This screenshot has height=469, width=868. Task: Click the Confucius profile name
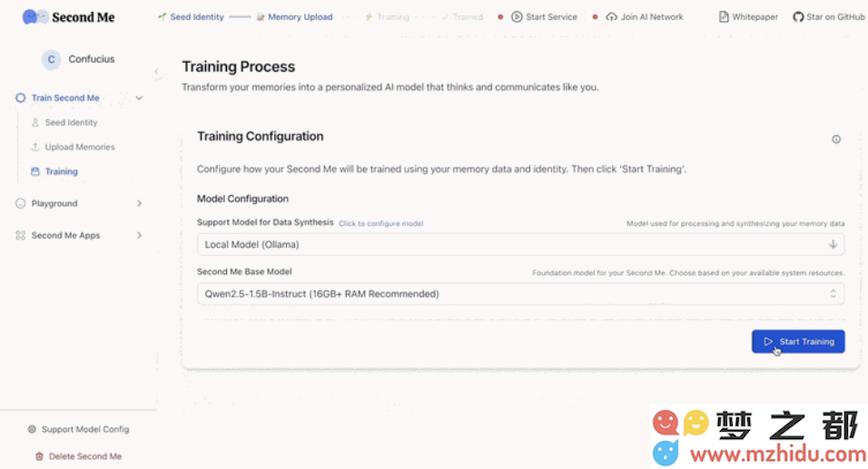coord(92,59)
